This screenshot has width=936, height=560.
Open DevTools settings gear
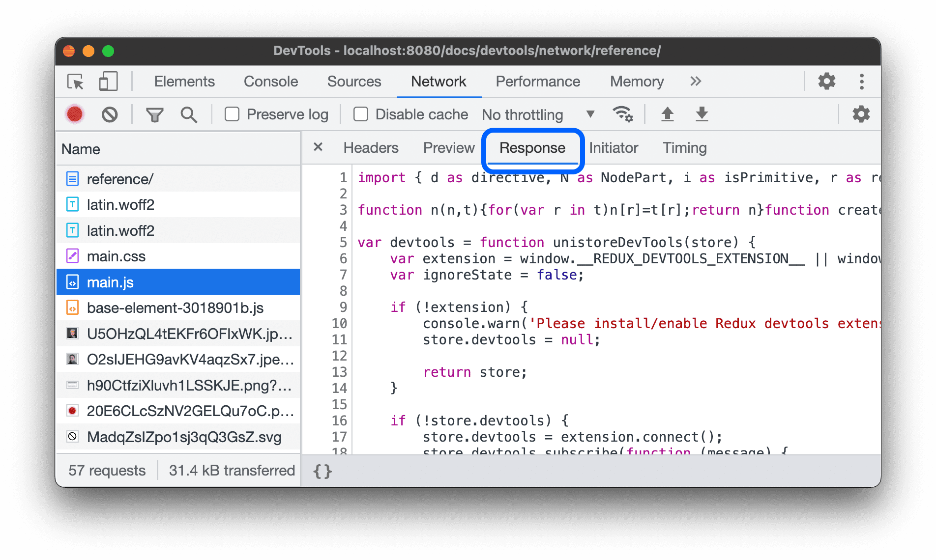(x=826, y=82)
